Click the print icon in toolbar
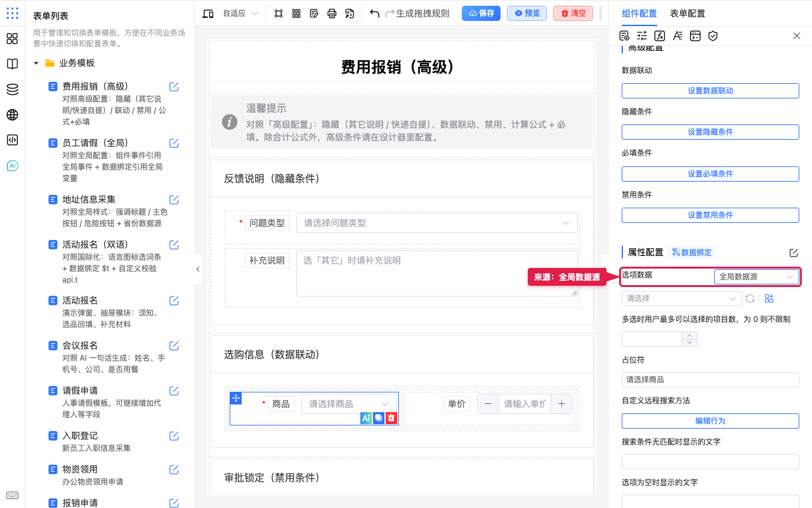 pos(332,13)
